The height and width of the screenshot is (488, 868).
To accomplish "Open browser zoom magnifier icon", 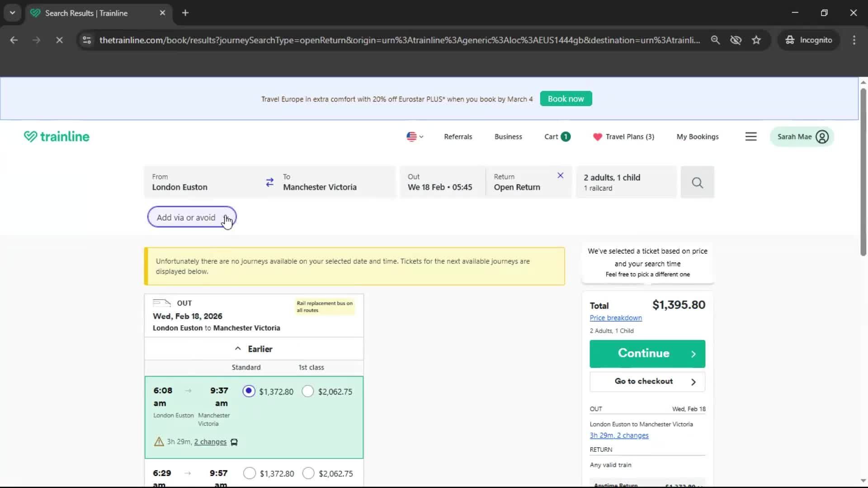I will pos(715,40).
